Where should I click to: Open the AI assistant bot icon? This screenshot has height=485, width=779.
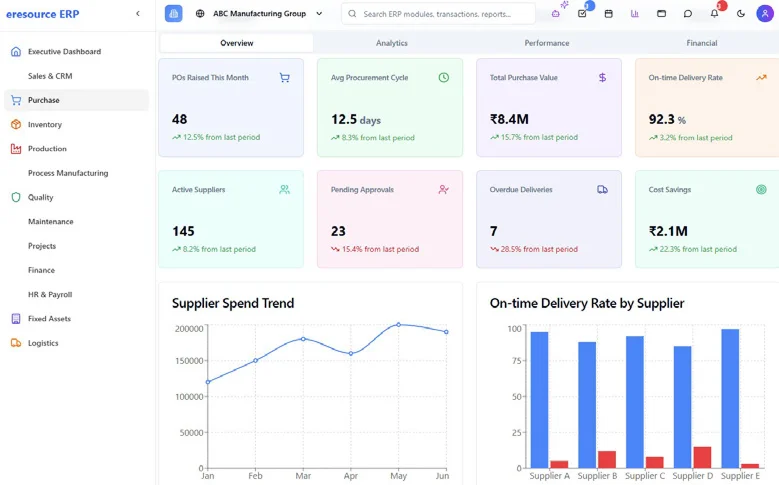tap(556, 14)
